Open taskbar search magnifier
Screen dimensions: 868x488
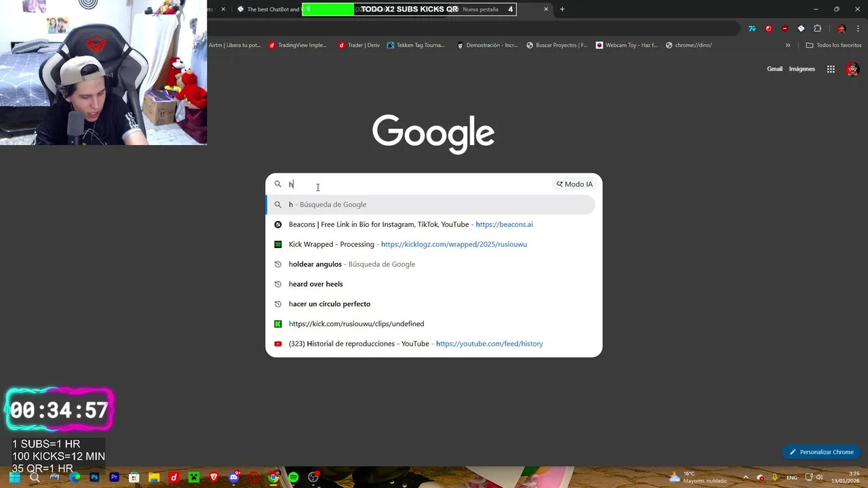coord(35,477)
